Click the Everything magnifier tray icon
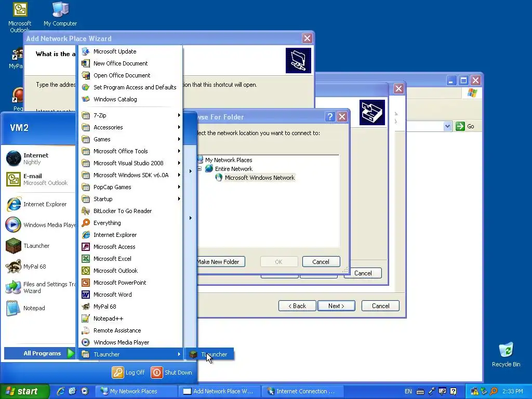The width and height of the screenshot is (532, 399). [494, 391]
